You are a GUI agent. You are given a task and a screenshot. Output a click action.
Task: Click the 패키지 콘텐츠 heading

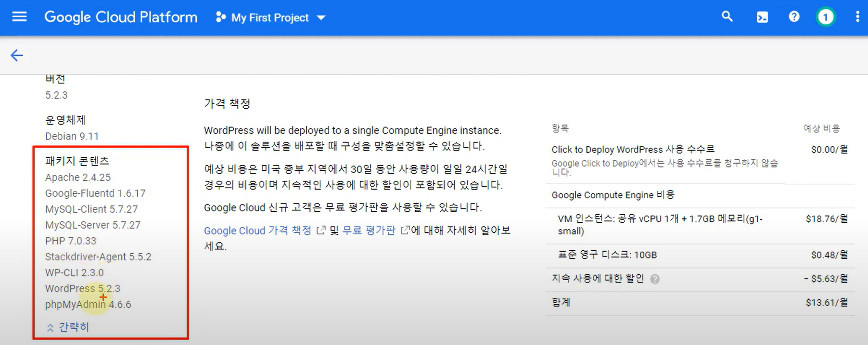click(x=77, y=161)
